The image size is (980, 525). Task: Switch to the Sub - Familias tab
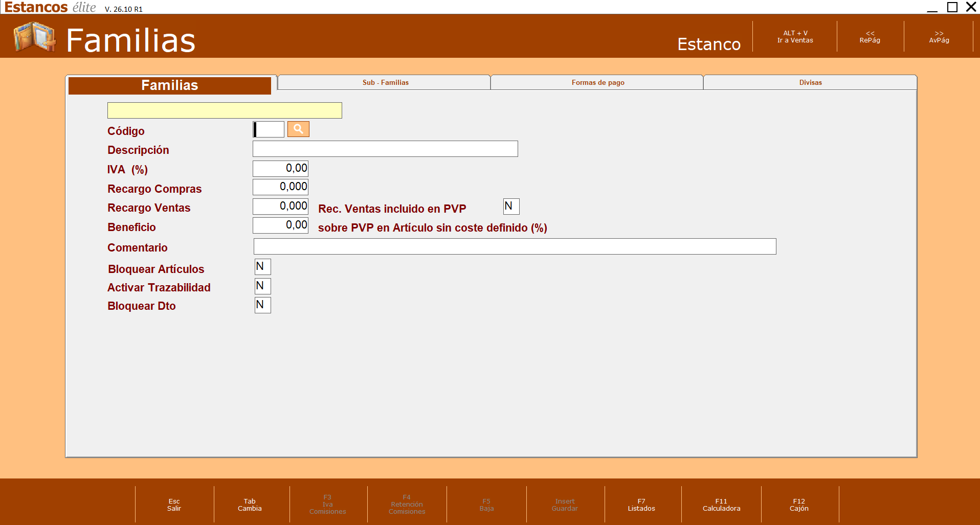[x=385, y=82]
